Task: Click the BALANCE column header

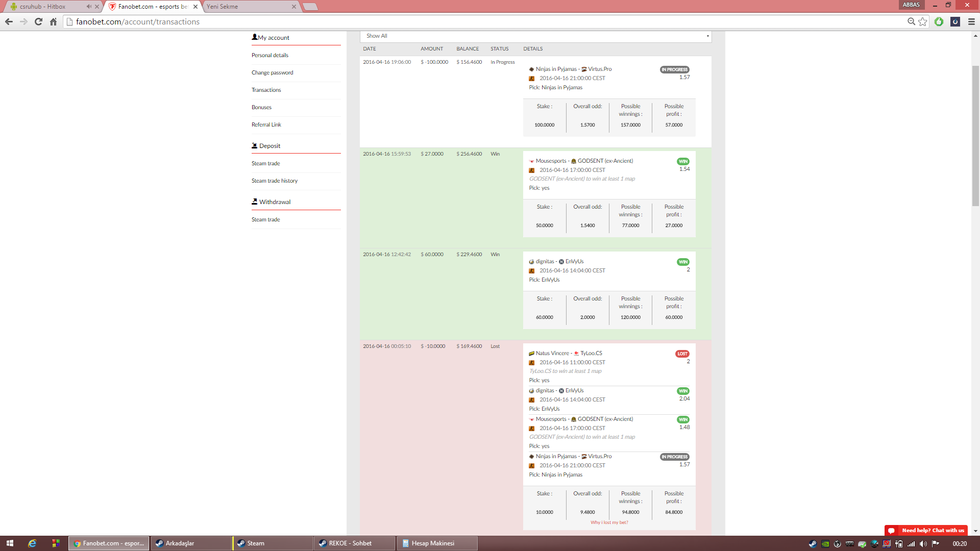Action: coord(468,49)
